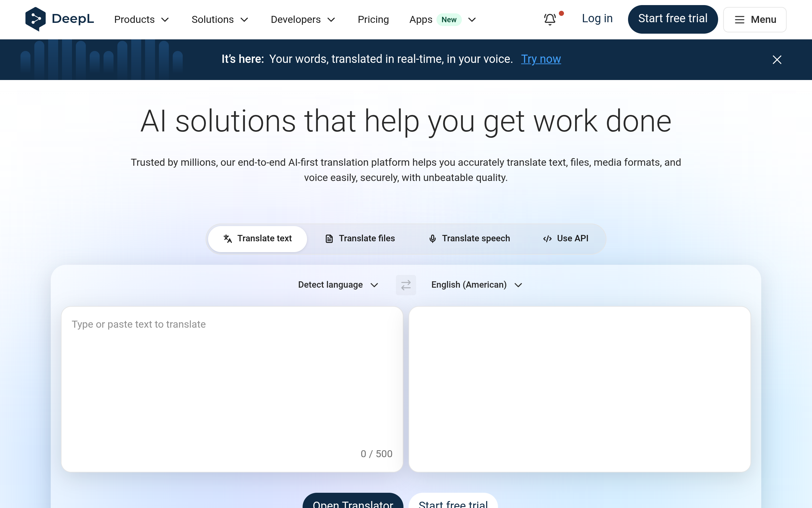Viewport: 812px width, 508px height.
Task: Open the Apps dropdown menu
Action: [x=442, y=19]
